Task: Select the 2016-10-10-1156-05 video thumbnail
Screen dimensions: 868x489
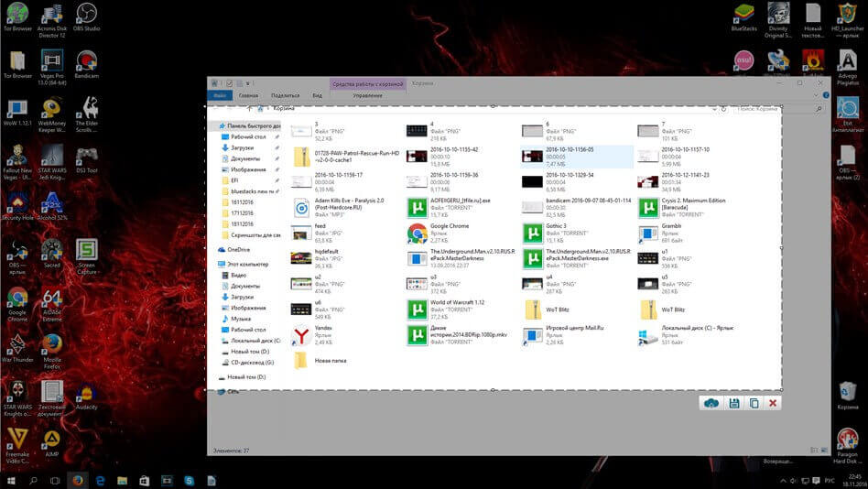Action: coord(532,156)
